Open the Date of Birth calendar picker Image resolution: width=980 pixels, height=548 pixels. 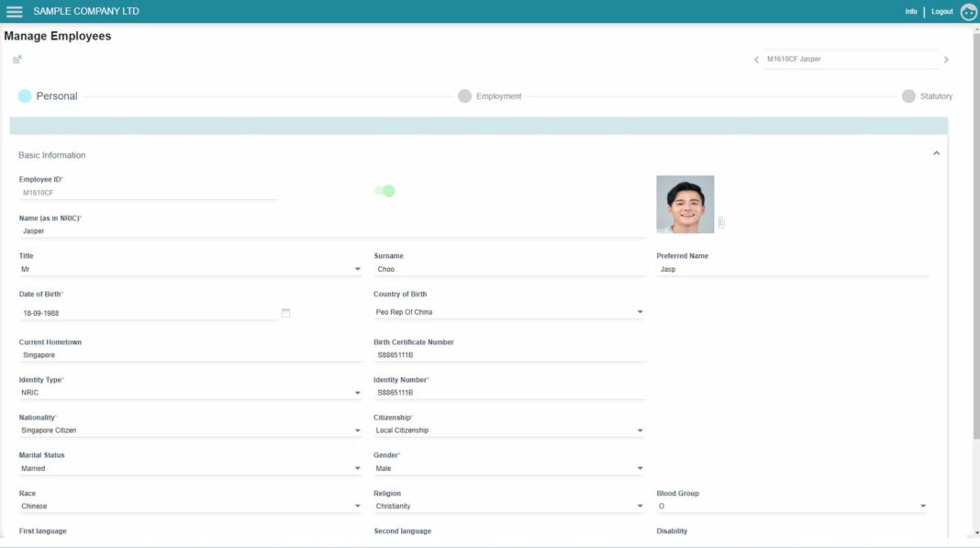[285, 313]
